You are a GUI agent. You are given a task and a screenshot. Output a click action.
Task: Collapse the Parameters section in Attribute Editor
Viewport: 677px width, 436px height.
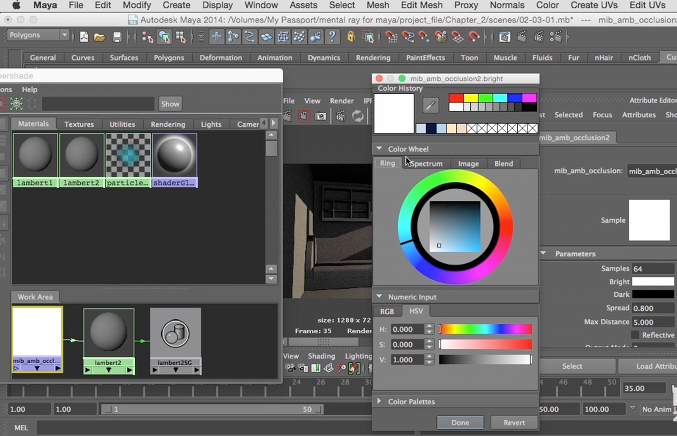click(543, 253)
